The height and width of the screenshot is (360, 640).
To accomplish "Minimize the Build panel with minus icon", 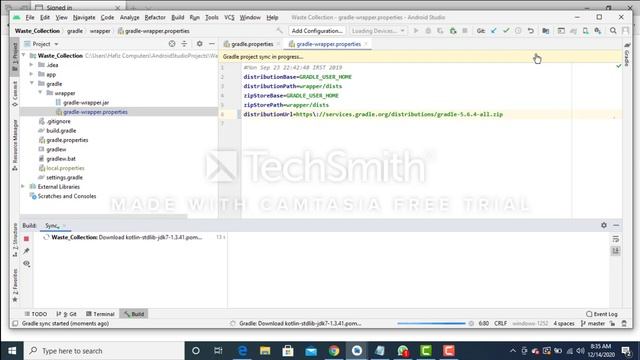I will click(616, 225).
